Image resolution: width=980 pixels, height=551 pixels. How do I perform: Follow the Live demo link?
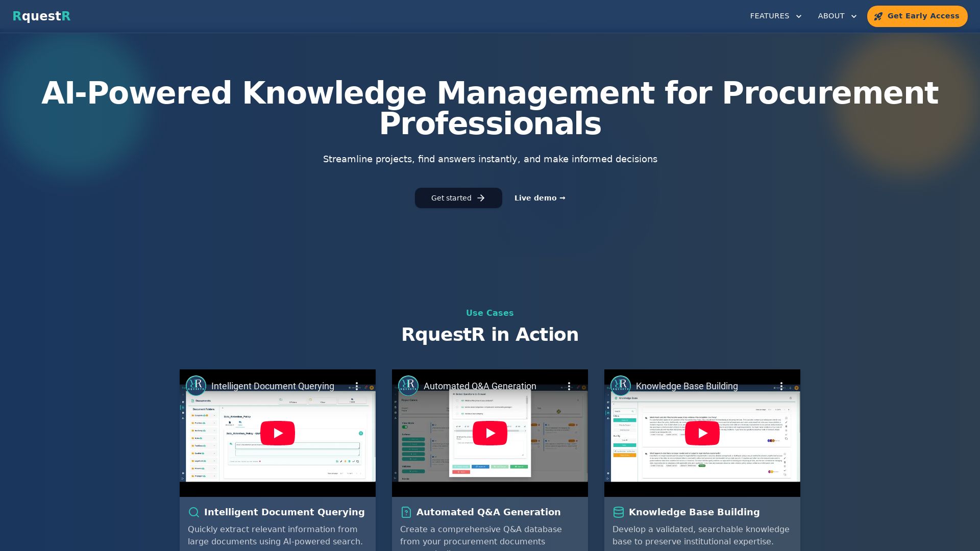point(540,198)
